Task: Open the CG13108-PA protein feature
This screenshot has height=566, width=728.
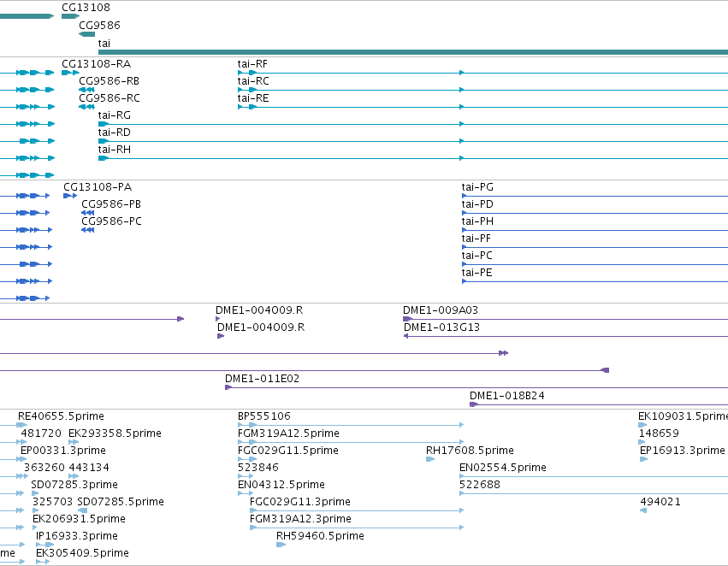Action: pos(98,187)
